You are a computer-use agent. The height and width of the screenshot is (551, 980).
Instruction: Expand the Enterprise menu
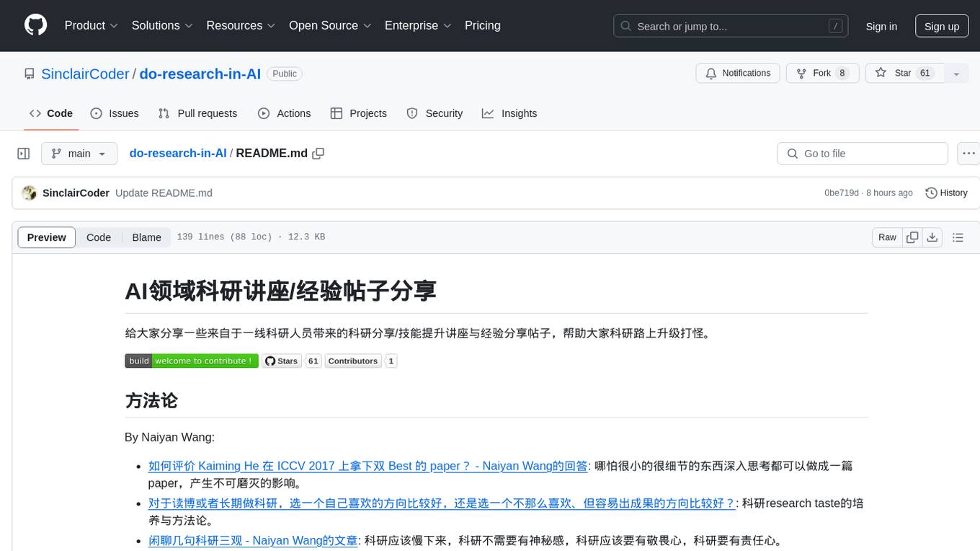tap(418, 25)
